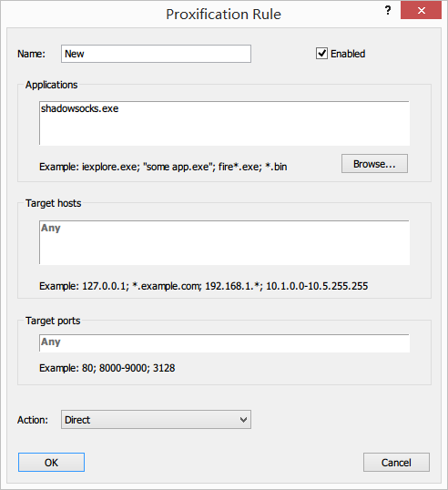Expand the Action combo box arrow

[243, 420]
